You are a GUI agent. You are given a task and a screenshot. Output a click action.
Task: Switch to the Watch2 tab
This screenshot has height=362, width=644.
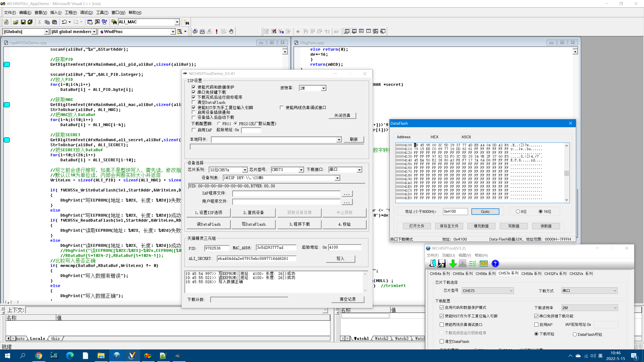(x=381, y=338)
